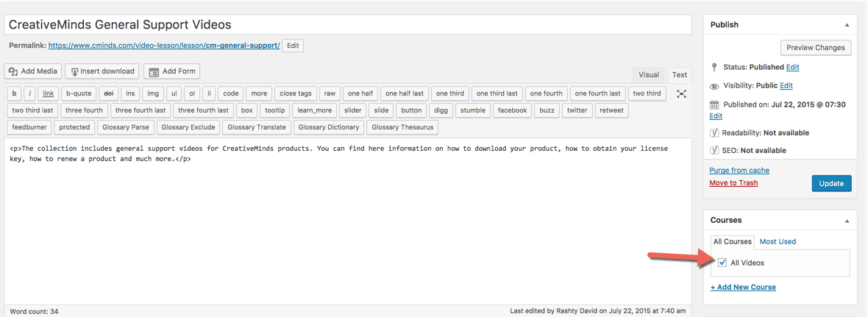The width and height of the screenshot is (868, 317).
Task: Click the close tags button
Action: click(296, 93)
